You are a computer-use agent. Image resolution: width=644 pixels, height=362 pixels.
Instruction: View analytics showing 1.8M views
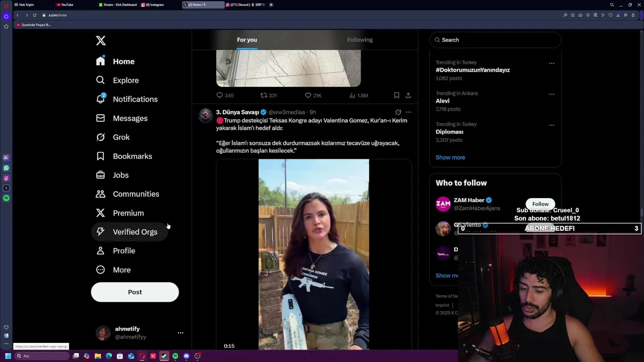[x=359, y=96]
